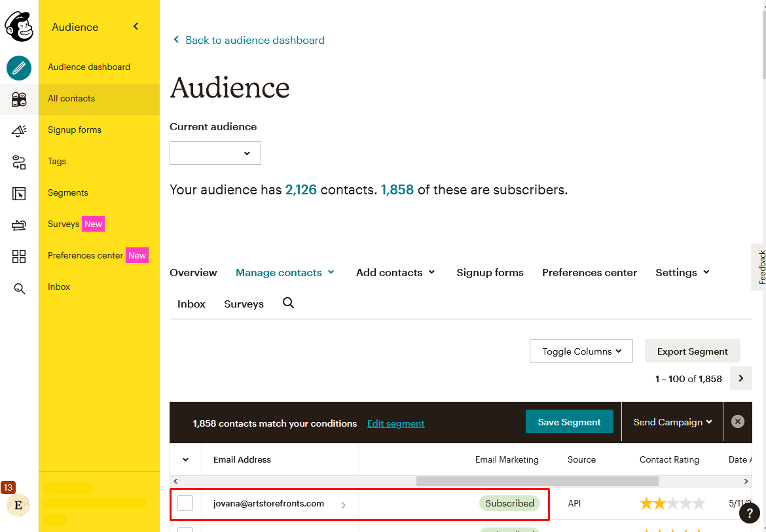Click the horizontal scrollbar left arrow
Screen dimensions: 766x532
click(x=175, y=481)
